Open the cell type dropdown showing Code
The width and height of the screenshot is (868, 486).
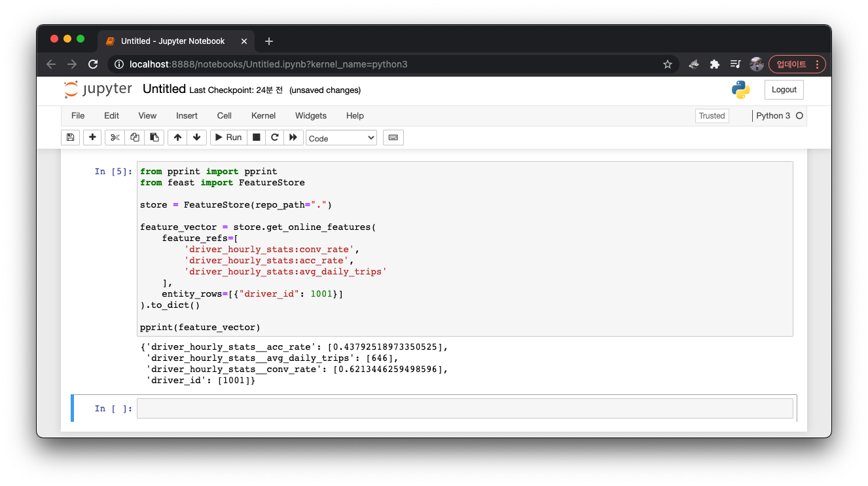[x=341, y=138]
